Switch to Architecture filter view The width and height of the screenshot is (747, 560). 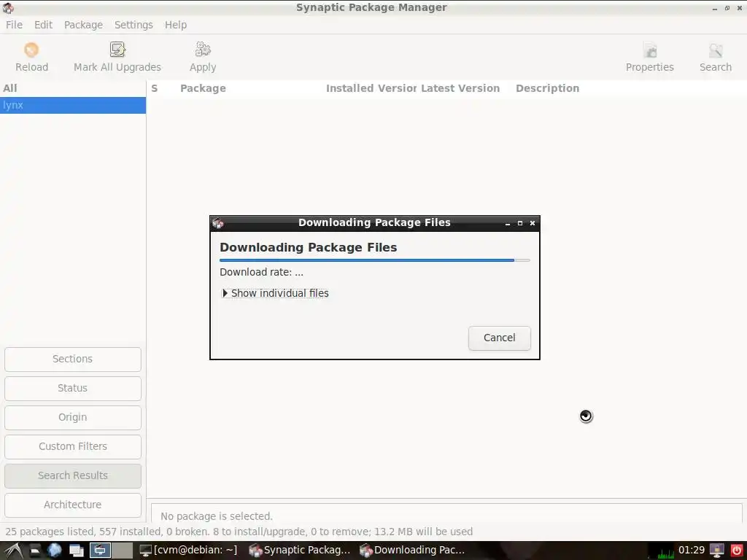pyautogui.click(x=73, y=505)
